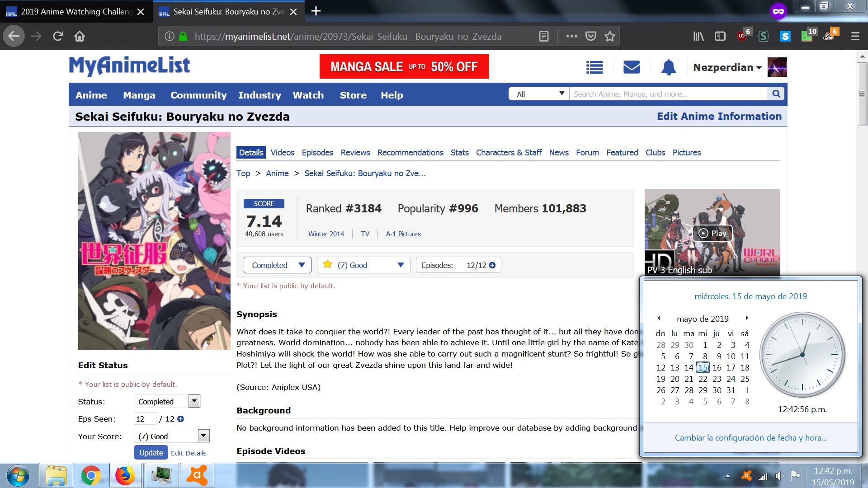Switch to Characters & Staff tab
868x488 pixels.
tap(509, 153)
